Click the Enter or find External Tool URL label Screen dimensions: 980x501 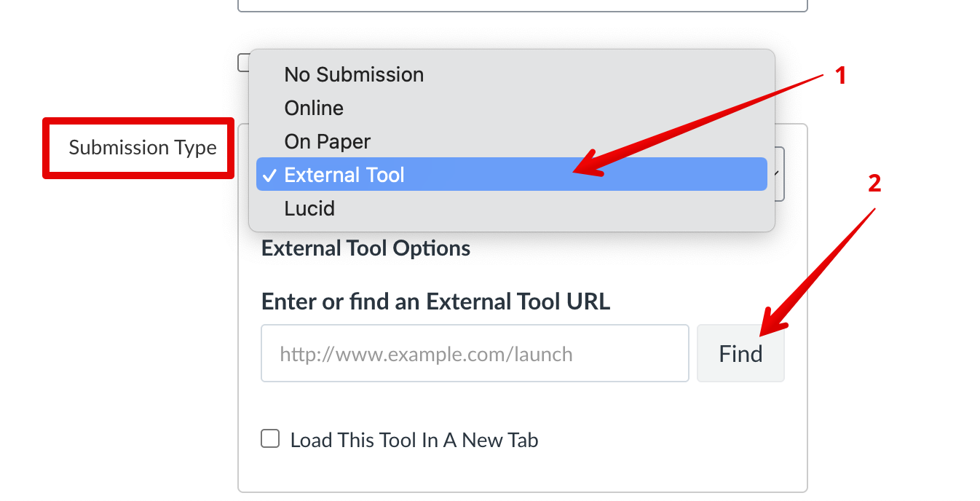point(435,301)
